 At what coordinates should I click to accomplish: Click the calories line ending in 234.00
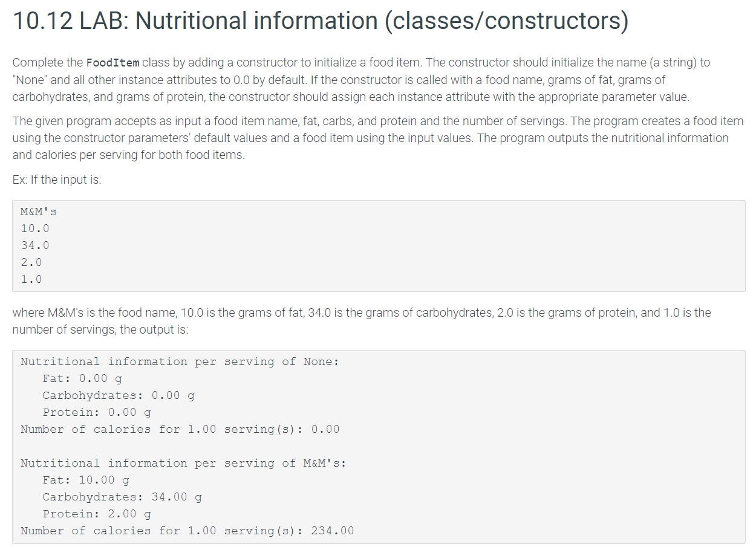pyautogui.click(x=187, y=531)
